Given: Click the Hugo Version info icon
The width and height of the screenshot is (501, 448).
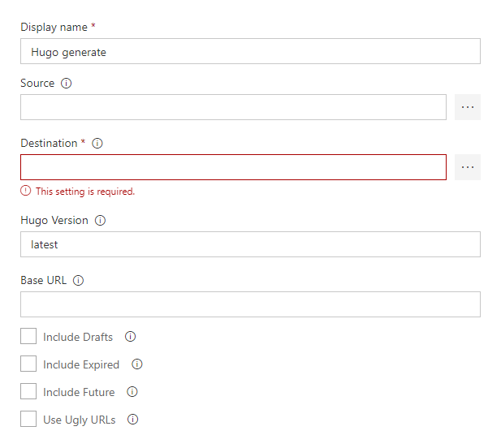Looking at the screenshot, I should tap(100, 220).
